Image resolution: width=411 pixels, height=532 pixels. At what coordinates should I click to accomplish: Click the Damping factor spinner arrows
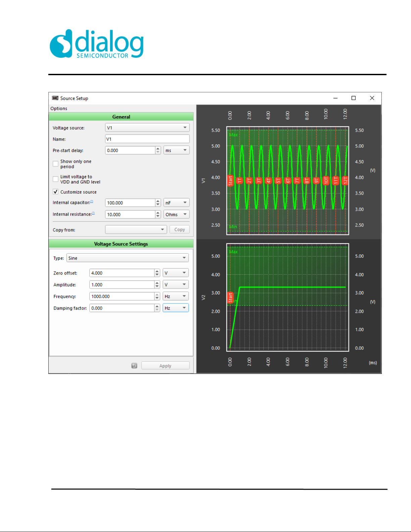click(157, 308)
